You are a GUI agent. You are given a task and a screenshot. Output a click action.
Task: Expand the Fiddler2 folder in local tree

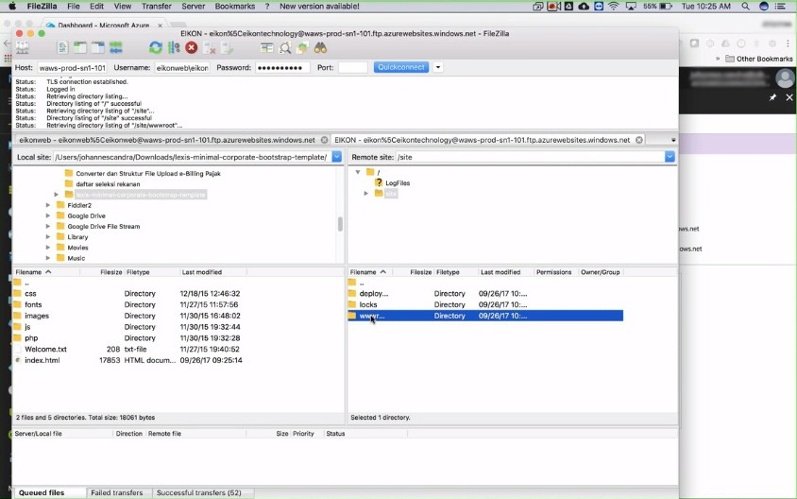coord(48,205)
